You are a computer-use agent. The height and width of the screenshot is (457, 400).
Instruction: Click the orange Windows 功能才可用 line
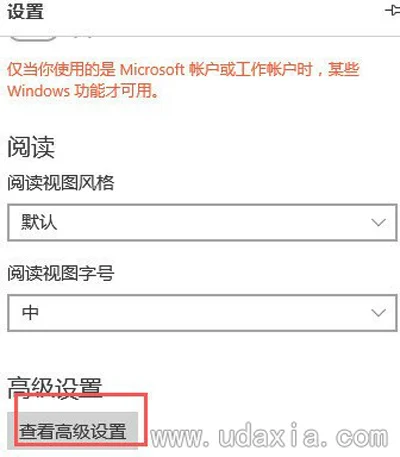(x=83, y=91)
